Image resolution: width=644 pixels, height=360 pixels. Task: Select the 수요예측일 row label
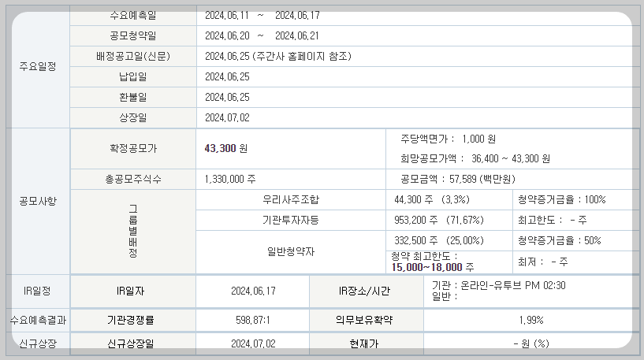point(133,16)
